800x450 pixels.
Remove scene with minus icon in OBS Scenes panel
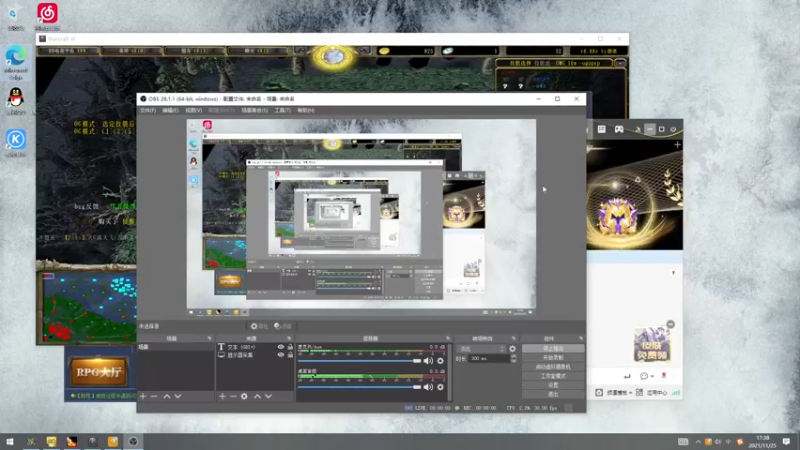point(154,396)
